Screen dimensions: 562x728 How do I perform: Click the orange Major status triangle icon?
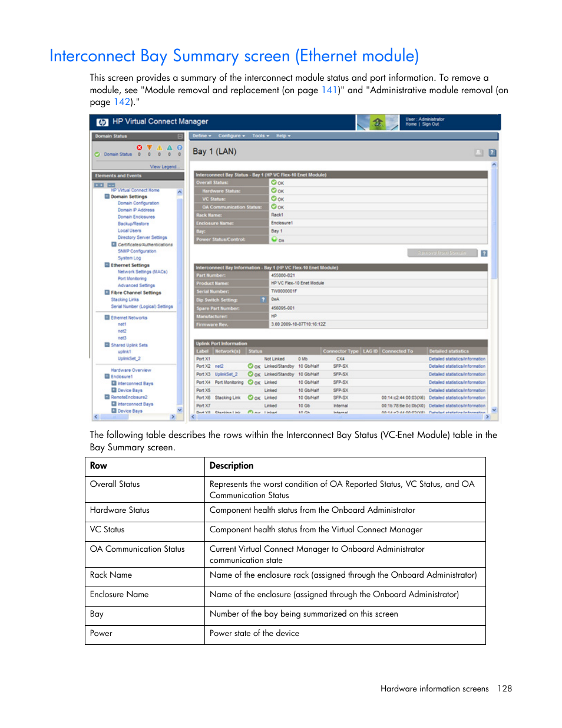(x=150, y=147)
